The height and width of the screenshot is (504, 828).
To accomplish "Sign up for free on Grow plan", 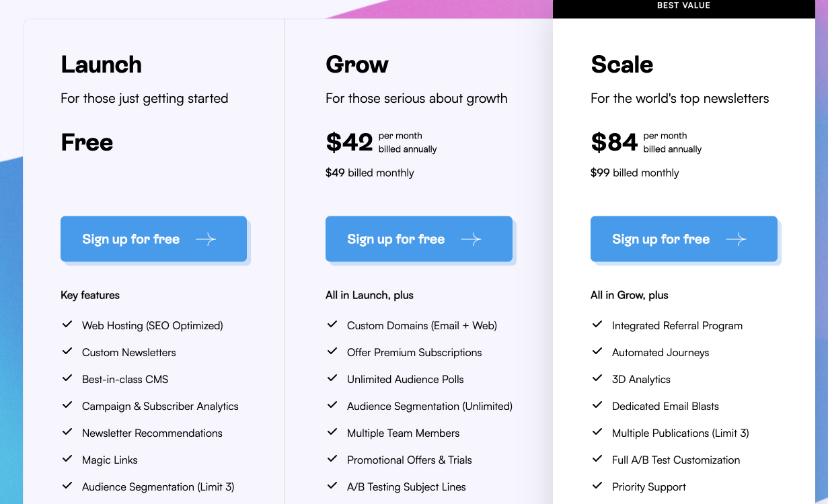I will [396, 239].
